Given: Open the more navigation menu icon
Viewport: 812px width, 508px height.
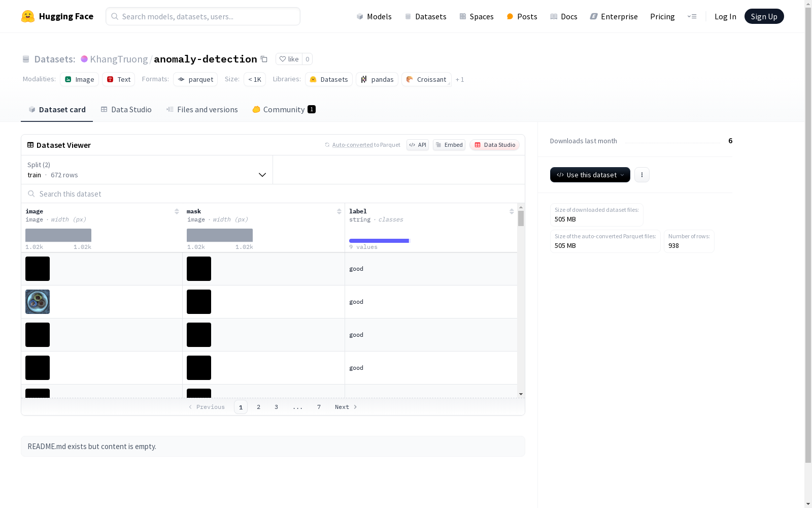Looking at the screenshot, I should click(692, 16).
